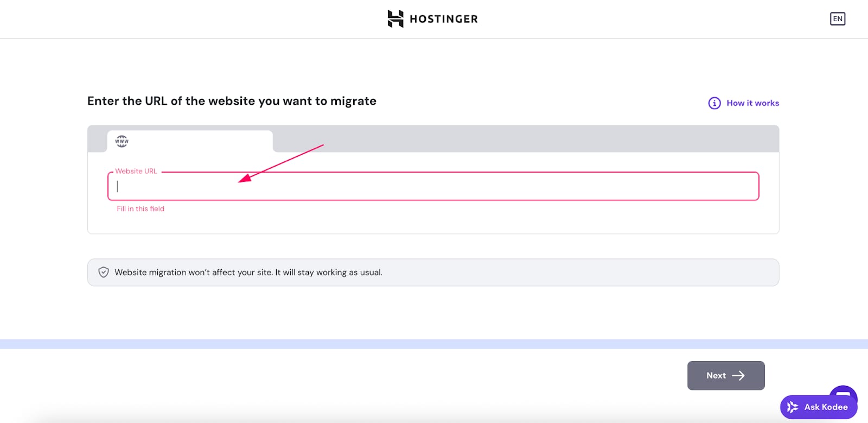Click the Website URL field label

point(136,171)
